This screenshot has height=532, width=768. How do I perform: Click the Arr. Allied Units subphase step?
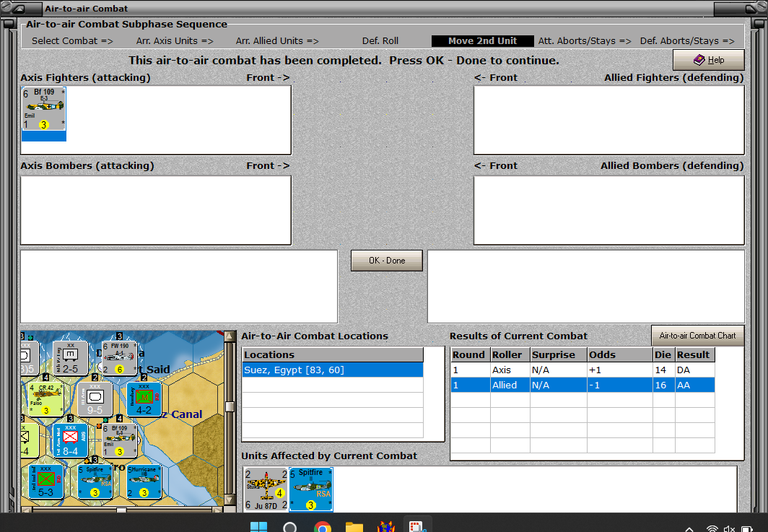277,41
